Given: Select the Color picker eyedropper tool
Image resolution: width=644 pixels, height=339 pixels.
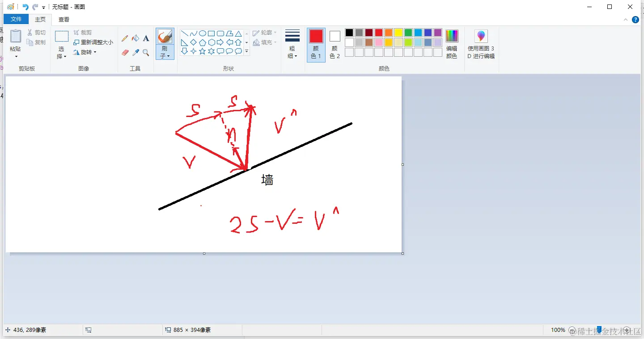Looking at the screenshot, I should 135,52.
